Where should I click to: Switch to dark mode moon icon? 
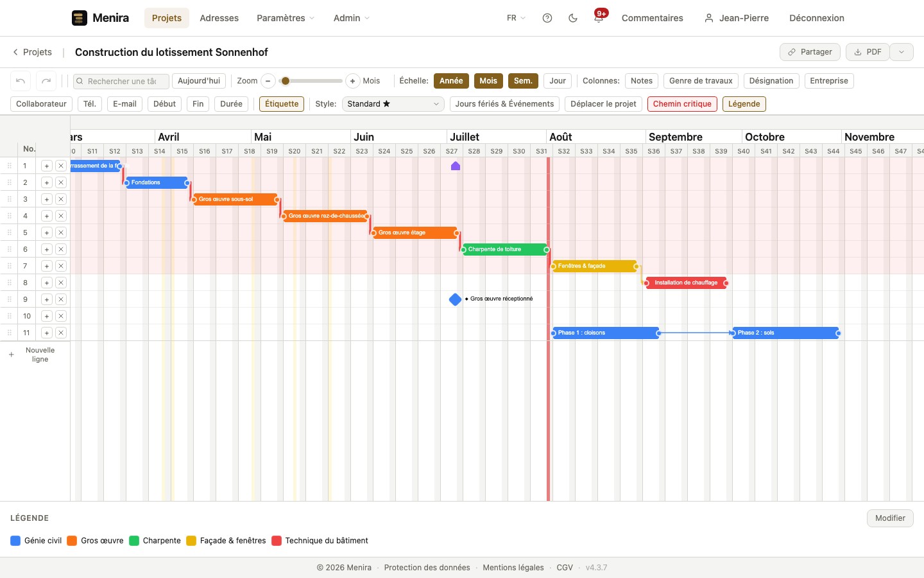tap(573, 18)
